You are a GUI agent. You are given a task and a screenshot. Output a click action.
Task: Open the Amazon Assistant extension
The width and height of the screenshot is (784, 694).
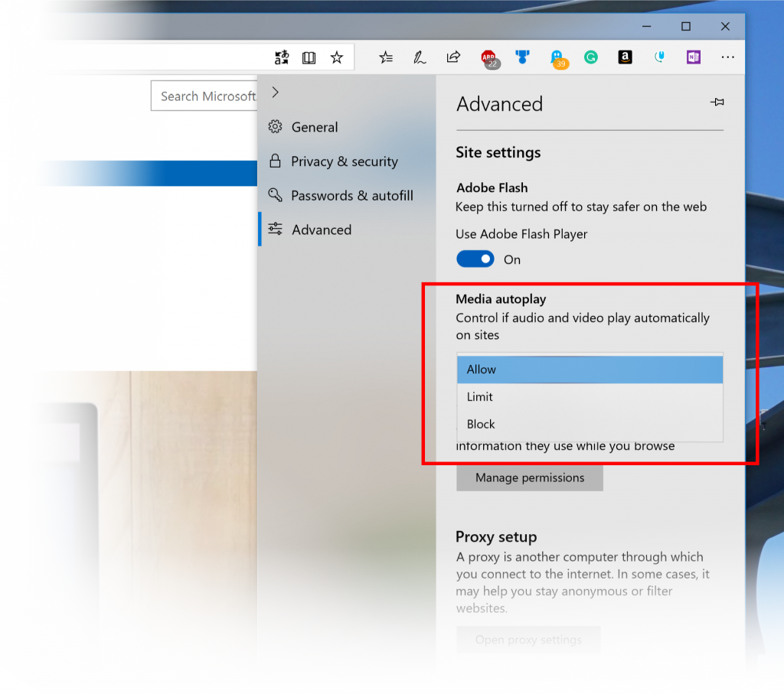625,57
